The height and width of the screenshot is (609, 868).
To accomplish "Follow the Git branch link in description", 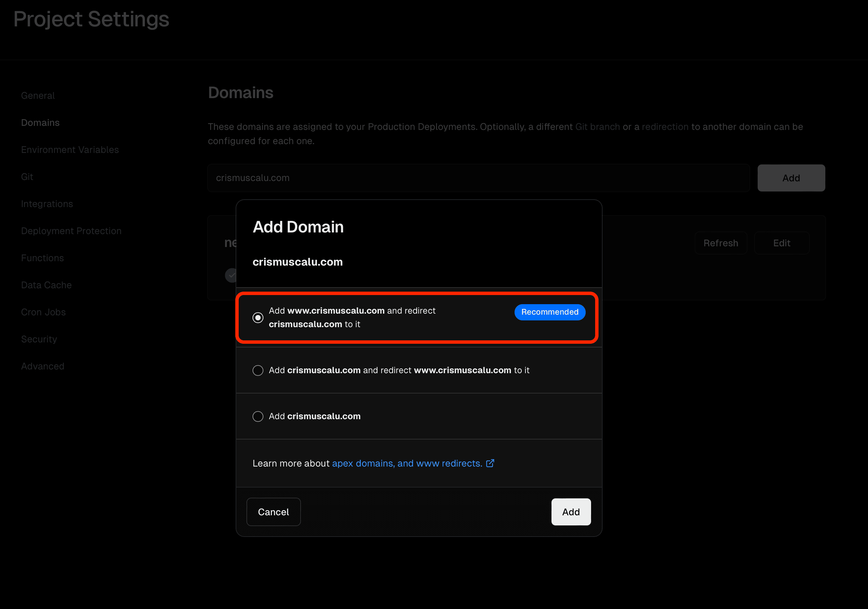I will (597, 127).
